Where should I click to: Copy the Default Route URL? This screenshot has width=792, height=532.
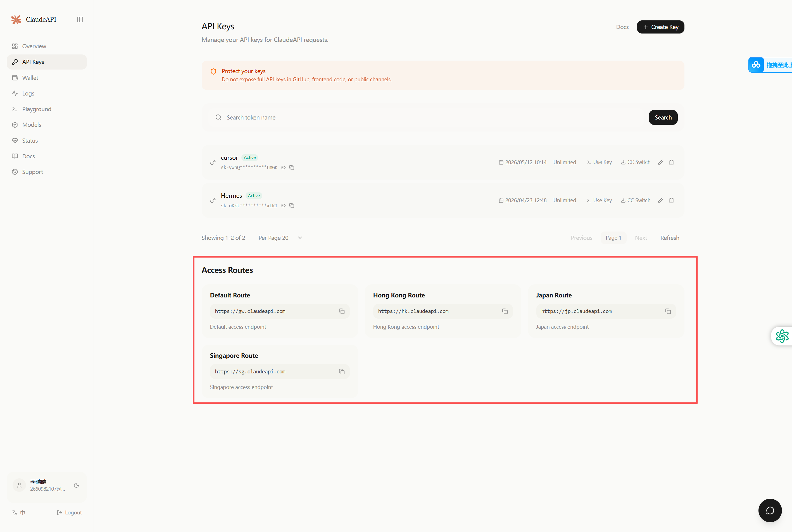coord(342,311)
